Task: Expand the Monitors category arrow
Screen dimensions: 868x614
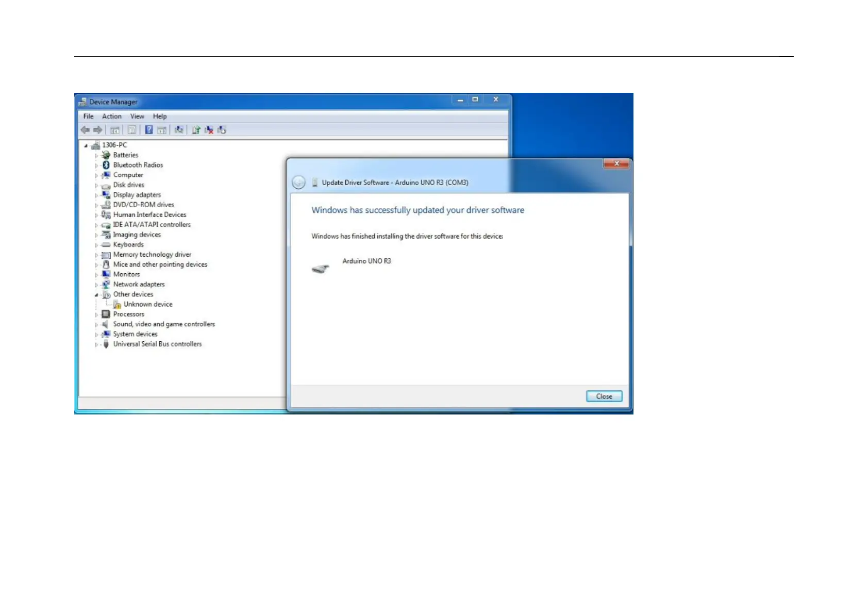Action: [x=96, y=275]
